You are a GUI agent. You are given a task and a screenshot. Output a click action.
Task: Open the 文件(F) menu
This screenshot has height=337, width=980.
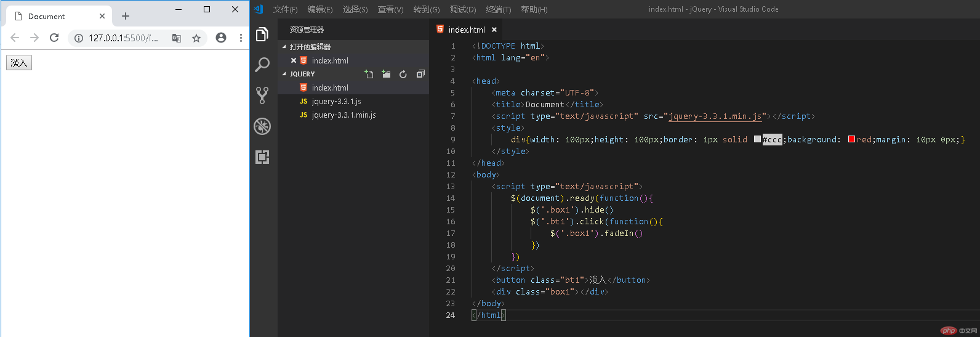(285, 9)
